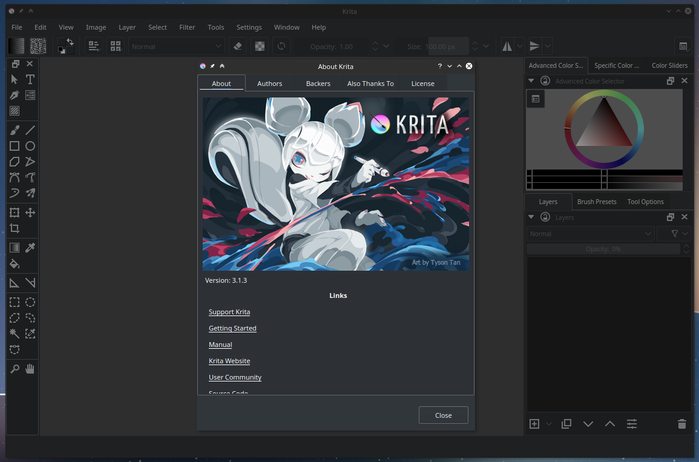
Task: Select the Crop tool
Action: pyautogui.click(x=14, y=229)
